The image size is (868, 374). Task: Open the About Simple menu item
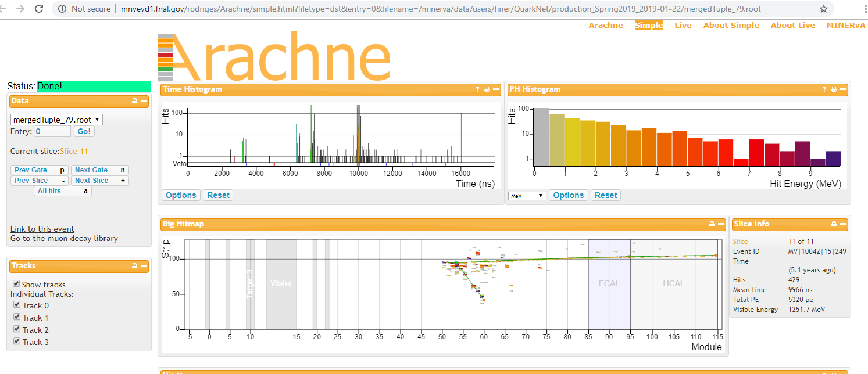(731, 25)
